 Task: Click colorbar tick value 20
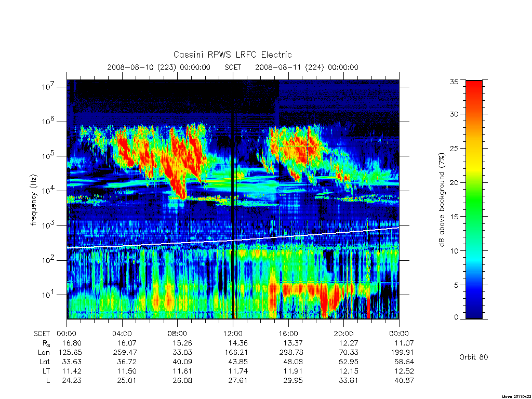tap(454, 182)
